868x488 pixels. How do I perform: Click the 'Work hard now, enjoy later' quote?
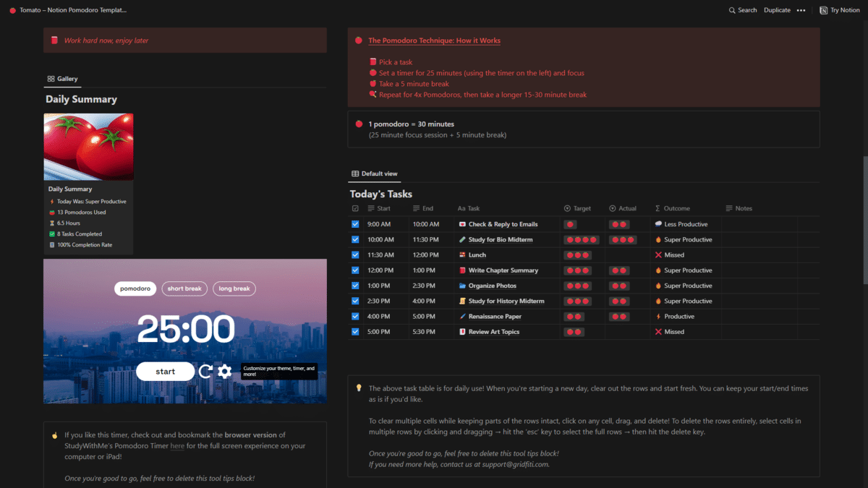106,40
